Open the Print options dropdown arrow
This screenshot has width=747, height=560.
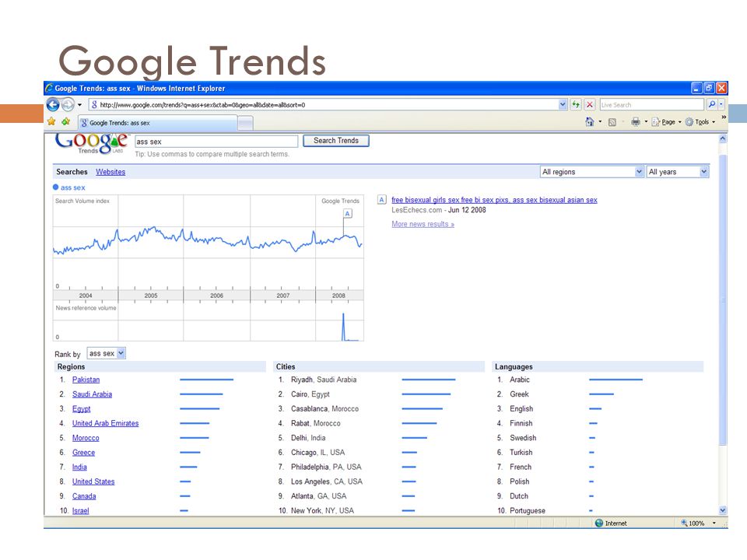tap(646, 122)
